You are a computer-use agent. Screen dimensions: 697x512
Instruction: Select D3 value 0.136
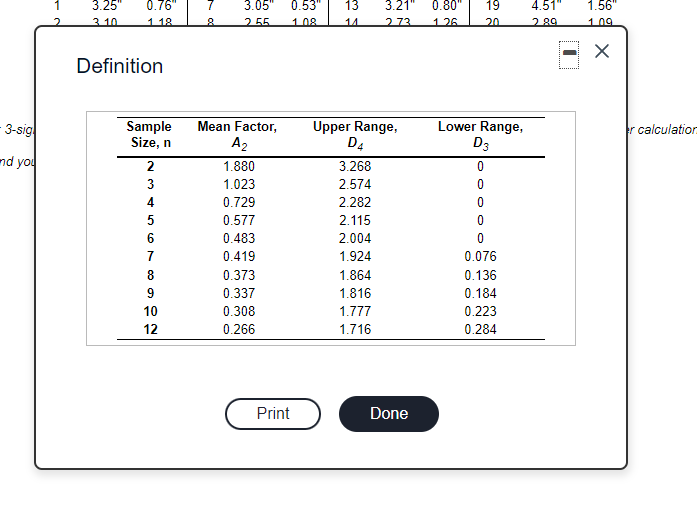point(481,276)
